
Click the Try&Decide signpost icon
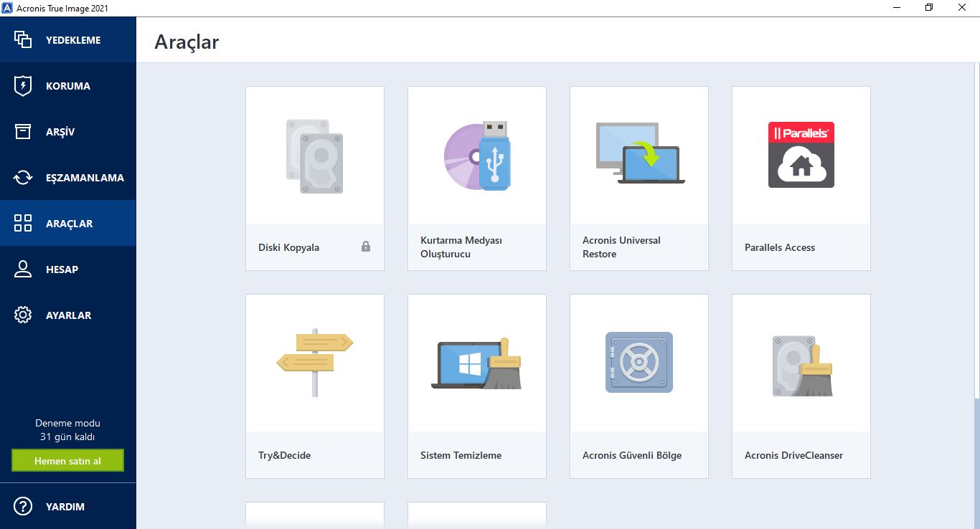tap(315, 362)
